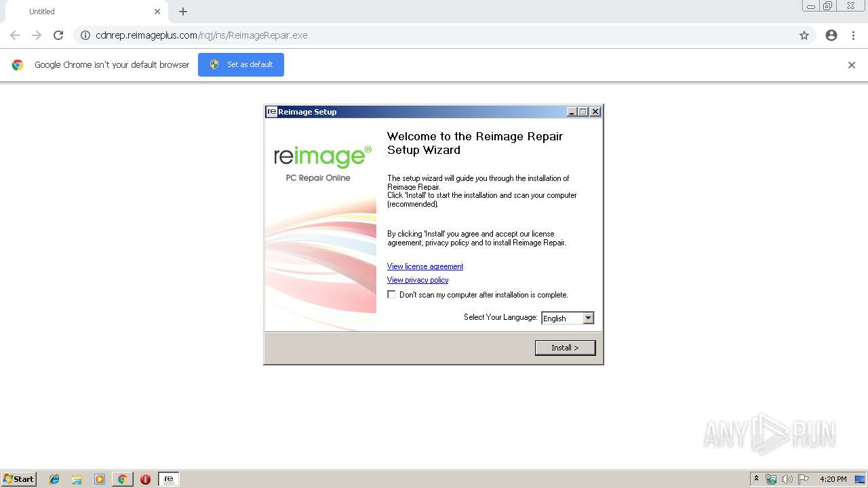Switch to Chrome in the taskbar

pos(122,479)
